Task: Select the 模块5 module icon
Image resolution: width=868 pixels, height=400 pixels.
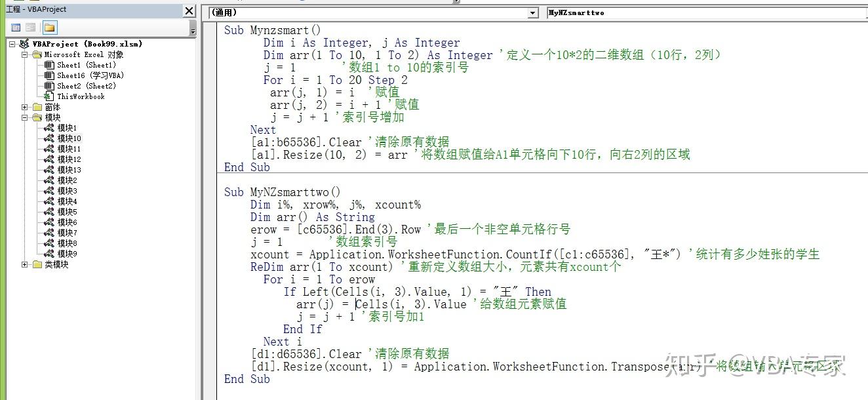Action: pos(49,212)
